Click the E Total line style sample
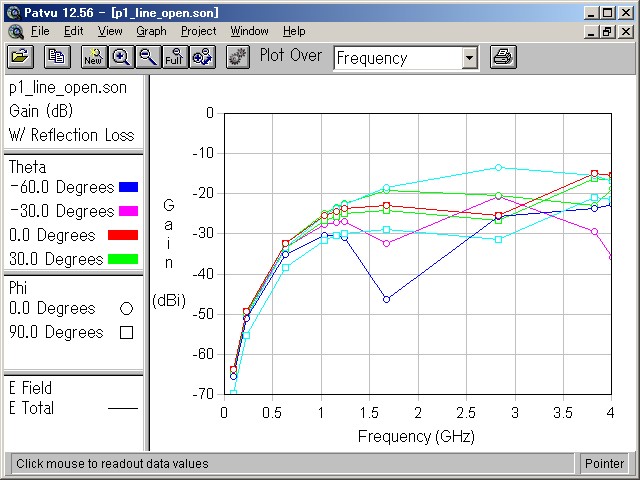Image resolution: width=640 pixels, height=480 pixels. (123, 408)
